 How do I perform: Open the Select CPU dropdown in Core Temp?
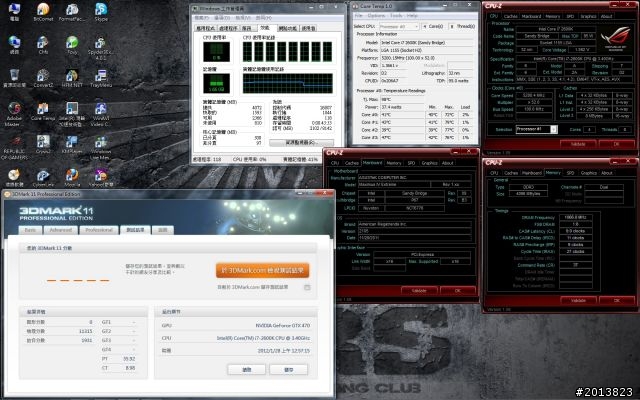click(399, 26)
